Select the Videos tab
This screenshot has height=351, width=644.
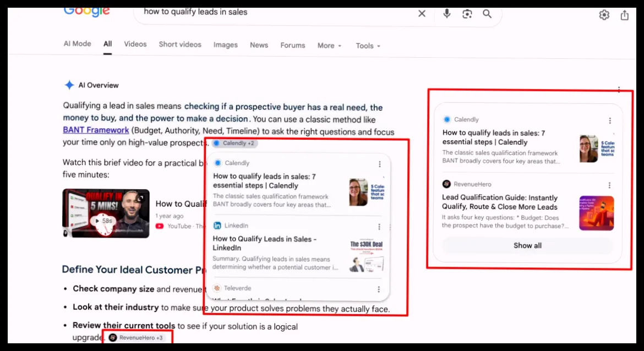coord(135,44)
